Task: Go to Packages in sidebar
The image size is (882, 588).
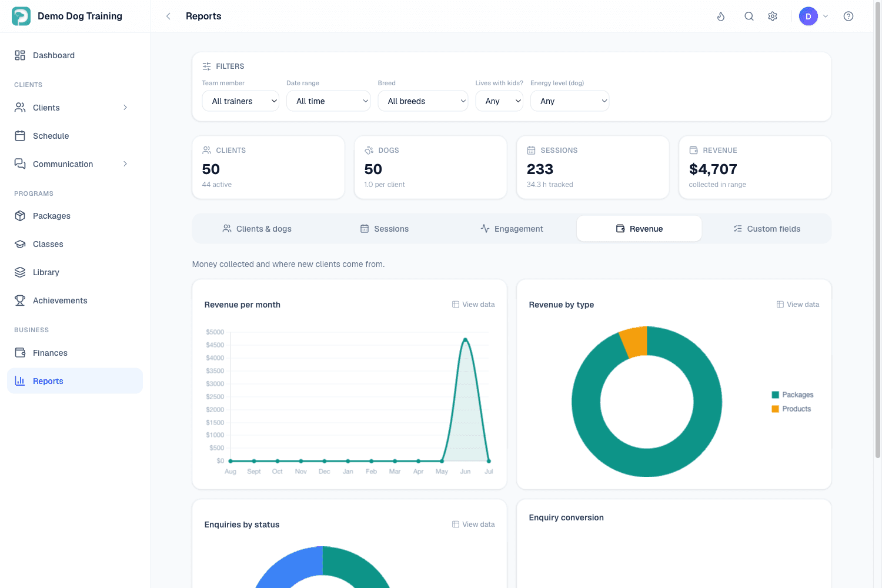Action: [75, 216]
